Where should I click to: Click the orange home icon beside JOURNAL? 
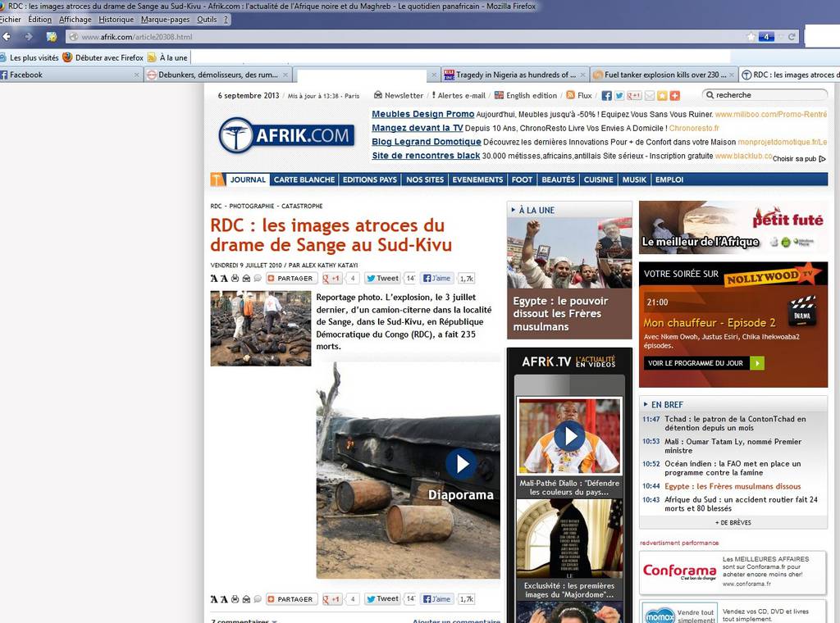click(217, 180)
